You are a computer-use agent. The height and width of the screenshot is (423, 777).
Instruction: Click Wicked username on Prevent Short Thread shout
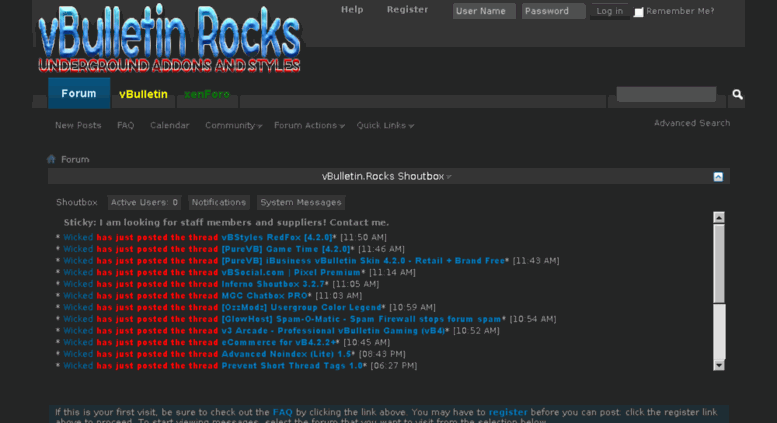coord(78,366)
